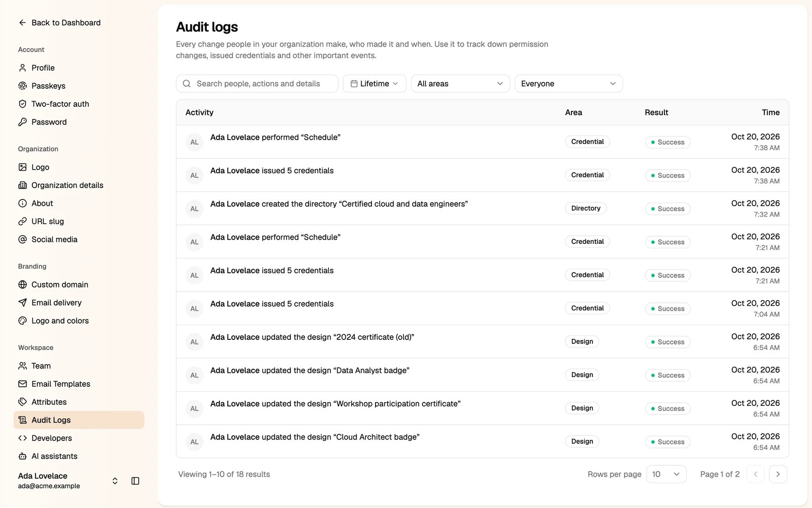Click the Developers code brackets icon

coord(22,438)
